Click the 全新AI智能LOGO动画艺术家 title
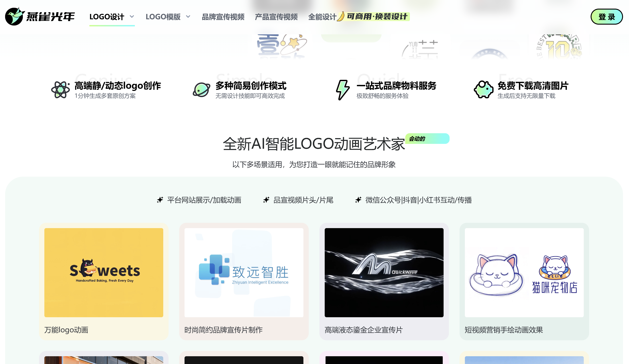629x364 pixels. click(x=314, y=144)
